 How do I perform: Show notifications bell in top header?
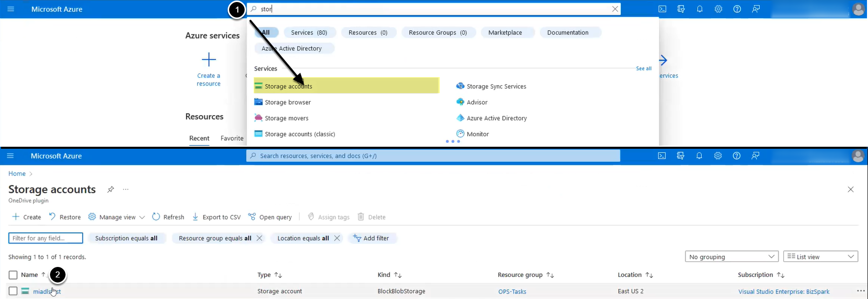(700, 9)
